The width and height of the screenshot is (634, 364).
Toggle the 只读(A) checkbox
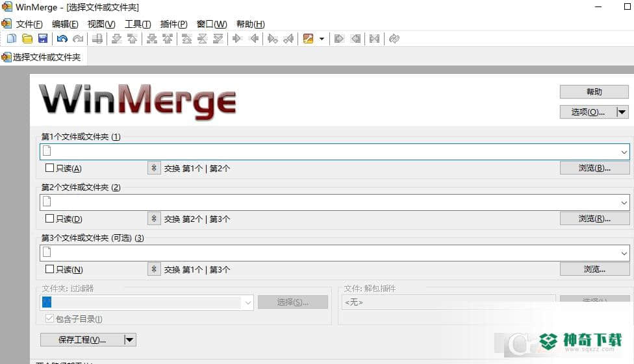point(50,167)
